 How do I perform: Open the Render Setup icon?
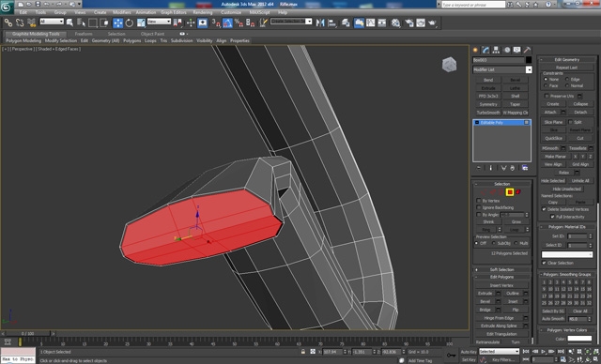point(409,23)
